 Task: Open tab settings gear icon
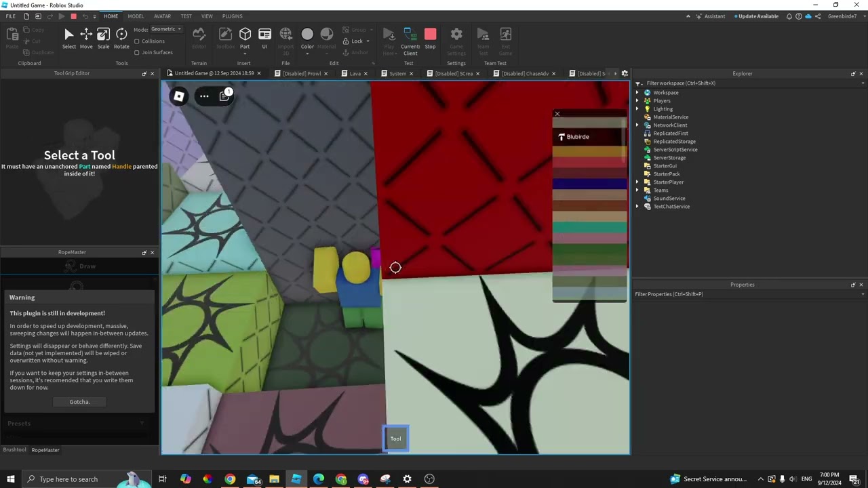pos(625,73)
